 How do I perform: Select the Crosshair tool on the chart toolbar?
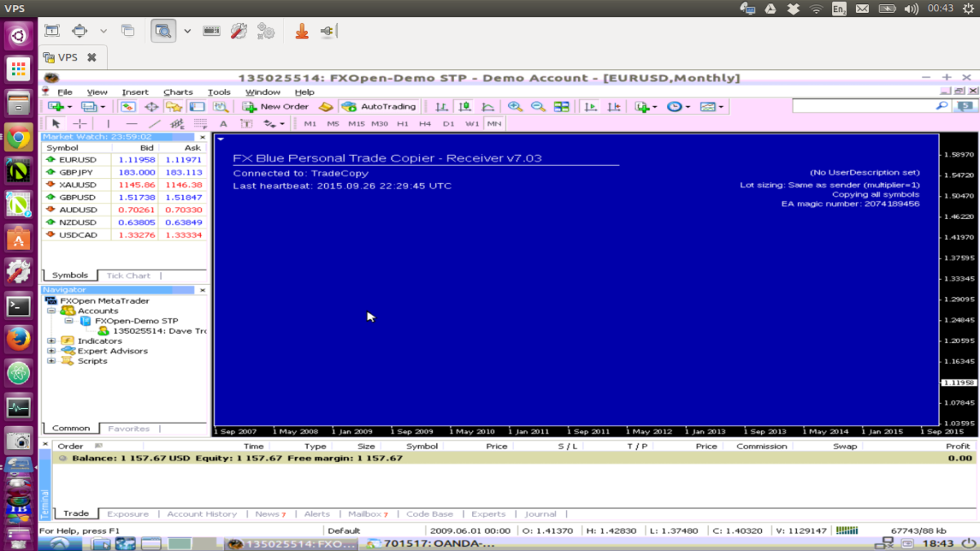pos(79,123)
